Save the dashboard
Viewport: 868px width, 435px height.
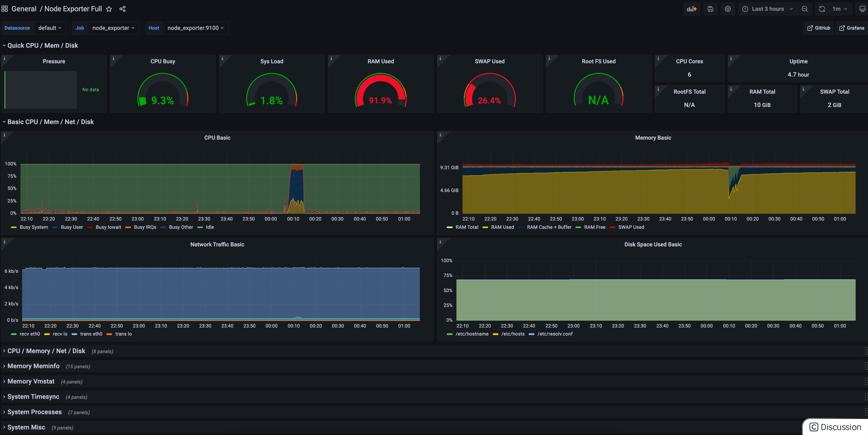tap(710, 9)
